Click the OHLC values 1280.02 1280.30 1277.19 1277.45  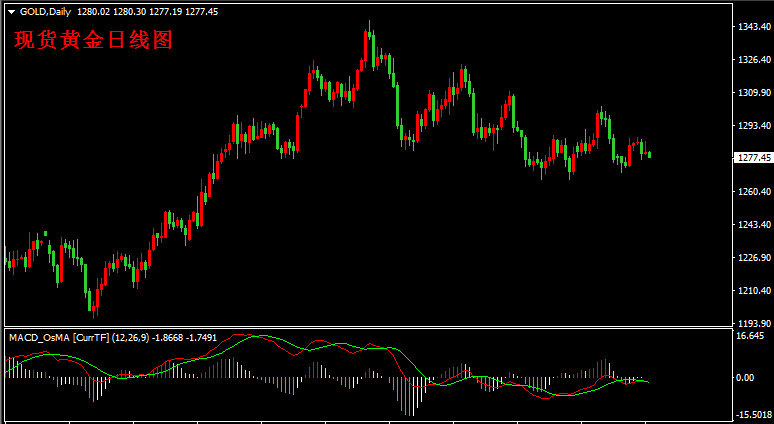click(x=148, y=12)
